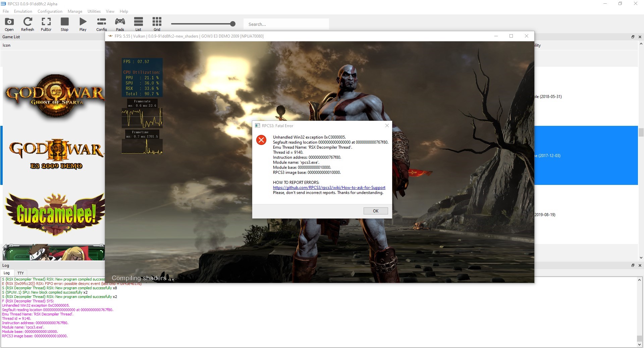Viewport: 644px width, 348px height.
Task: Maximize the GOW3 game window
Action: tap(511, 36)
